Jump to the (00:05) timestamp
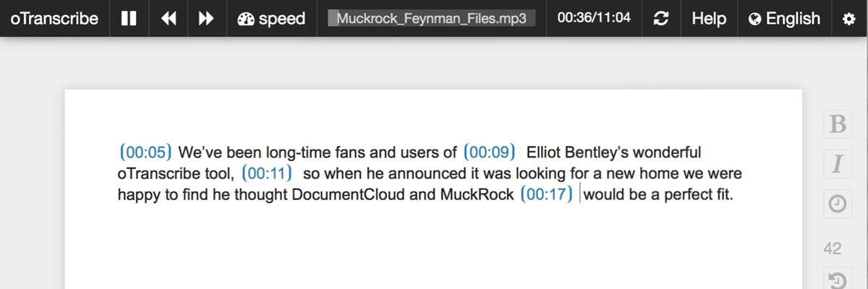The height and width of the screenshot is (289, 868). click(x=145, y=152)
